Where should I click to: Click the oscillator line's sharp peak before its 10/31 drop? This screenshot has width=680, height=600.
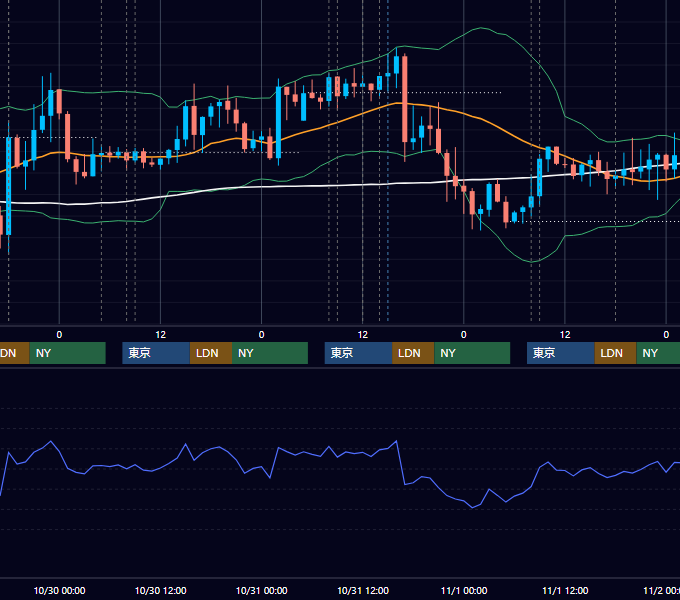pos(396,441)
